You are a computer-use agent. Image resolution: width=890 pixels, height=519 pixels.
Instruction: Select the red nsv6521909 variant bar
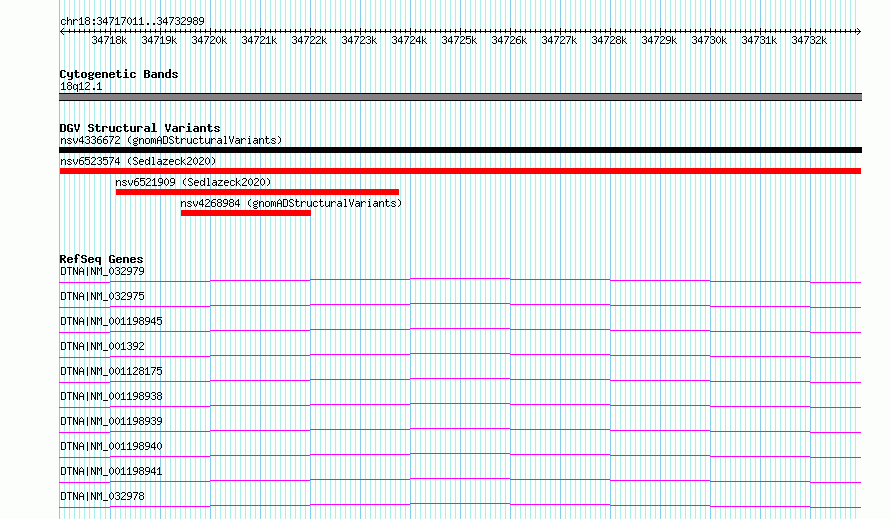(257, 192)
